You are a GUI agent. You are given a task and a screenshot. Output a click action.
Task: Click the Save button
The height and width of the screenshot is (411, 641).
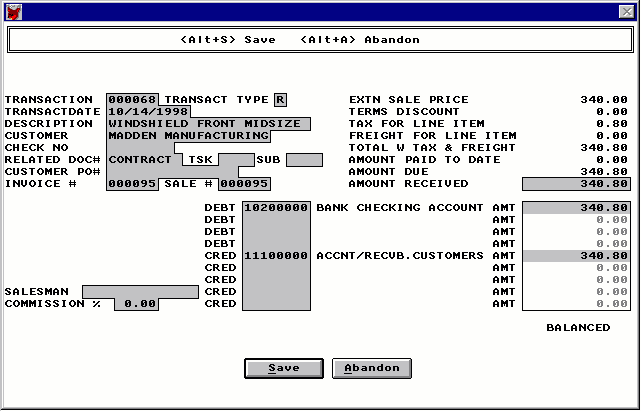pyautogui.click(x=284, y=368)
